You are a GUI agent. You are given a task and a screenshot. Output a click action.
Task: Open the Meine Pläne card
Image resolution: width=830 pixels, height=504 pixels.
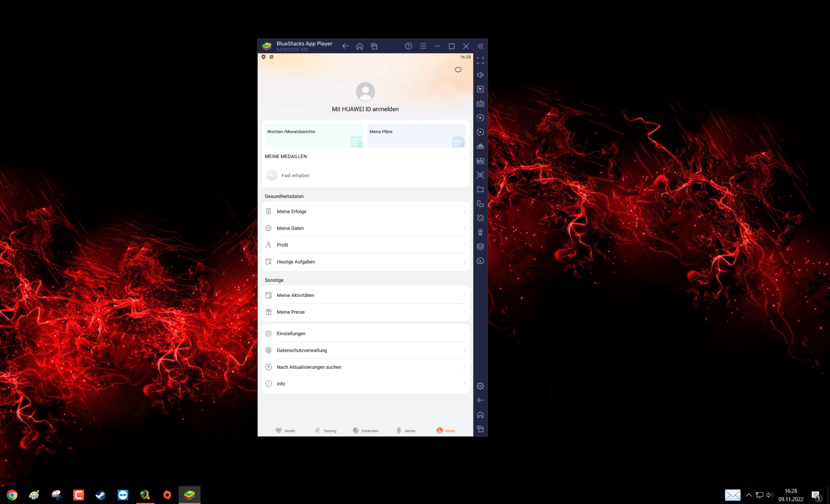click(x=416, y=136)
